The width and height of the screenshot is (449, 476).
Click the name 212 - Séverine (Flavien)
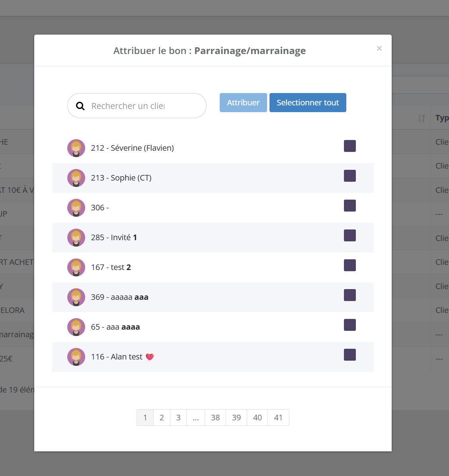click(x=133, y=148)
